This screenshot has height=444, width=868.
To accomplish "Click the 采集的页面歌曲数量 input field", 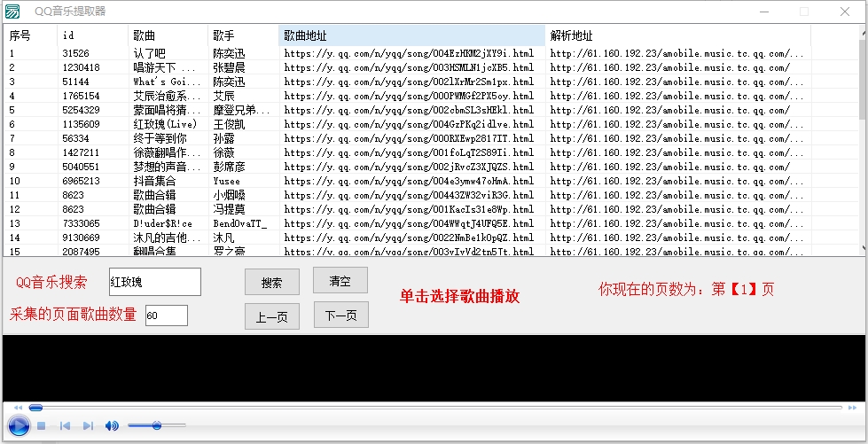I will click(x=167, y=315).
